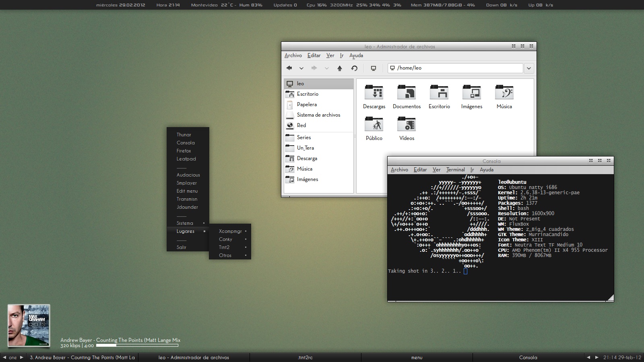Select Descarga bookmark in sidebar
Viewport: 644px width, 362px height.
(x=319, y=158)
